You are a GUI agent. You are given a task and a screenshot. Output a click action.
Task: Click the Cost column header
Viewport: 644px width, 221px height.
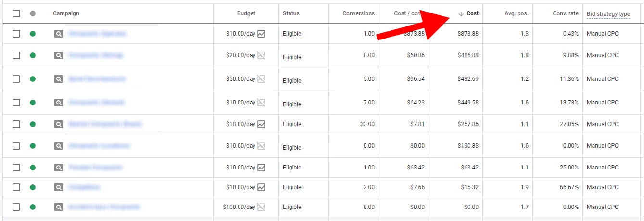[x=473, y=13]
